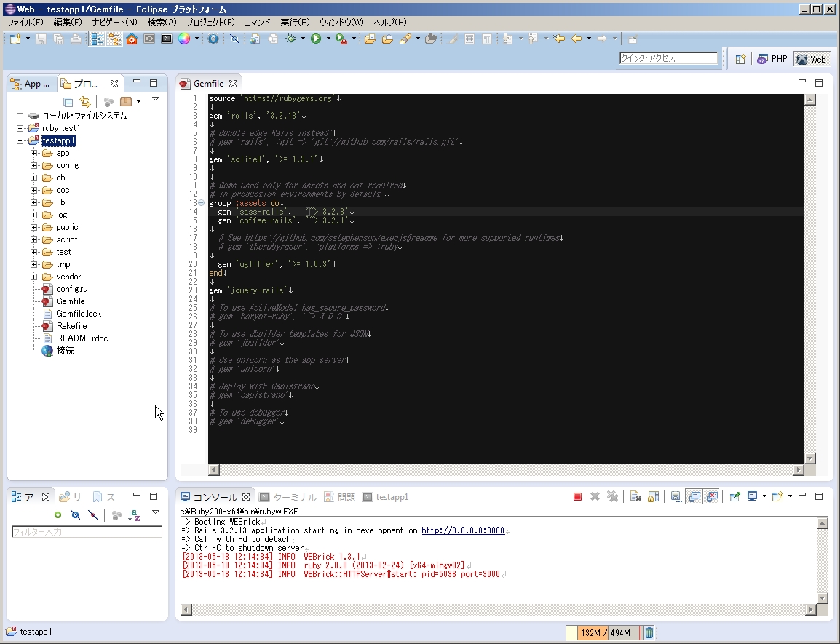Viewport: 840px width, 644px height.
Task: Toggle Scroll Lock in console toolbar
Action: point(653,497)
